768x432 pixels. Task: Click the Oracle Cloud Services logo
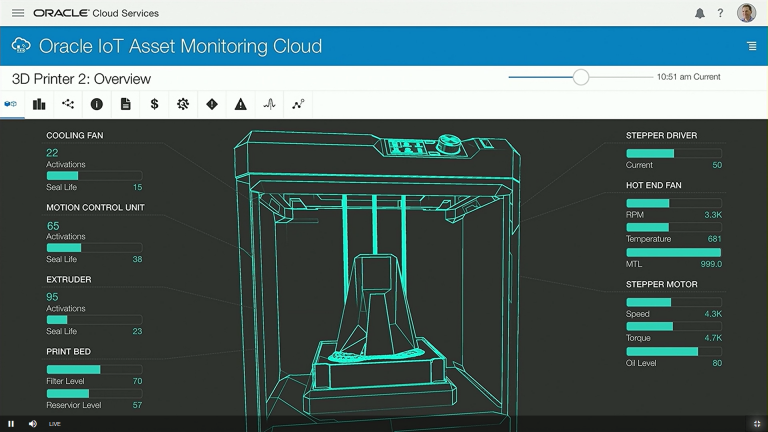click(x=96, y=13)
